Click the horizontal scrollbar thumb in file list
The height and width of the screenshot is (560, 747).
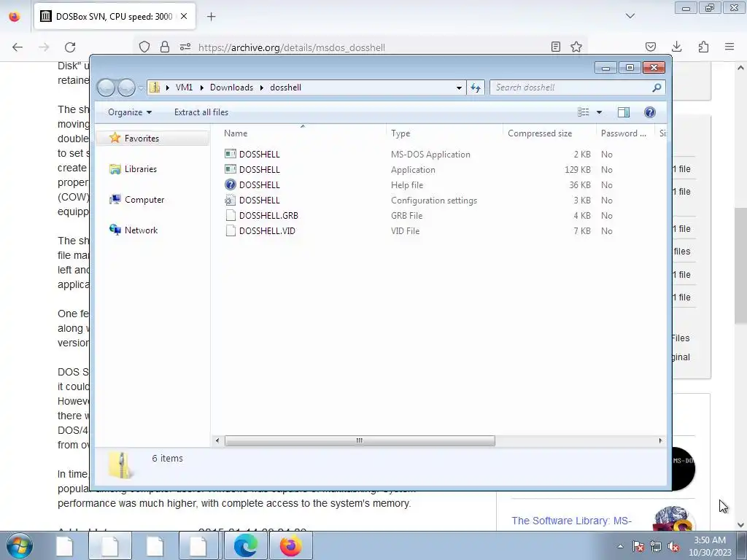tap(360, 441)
